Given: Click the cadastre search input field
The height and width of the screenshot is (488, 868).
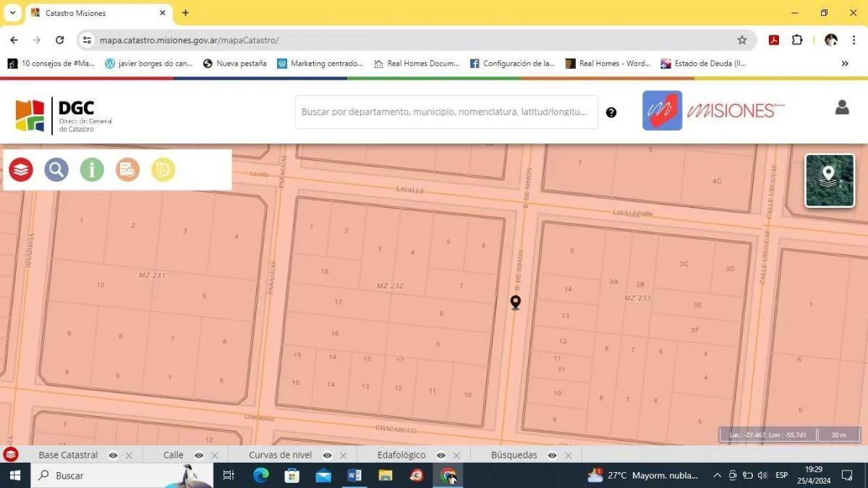Looking at the screenshot, I should (x=445, y=112).
